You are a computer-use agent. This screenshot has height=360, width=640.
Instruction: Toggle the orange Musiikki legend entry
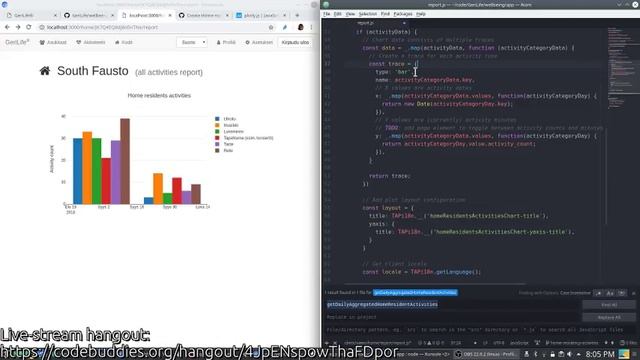pos(227,125)
